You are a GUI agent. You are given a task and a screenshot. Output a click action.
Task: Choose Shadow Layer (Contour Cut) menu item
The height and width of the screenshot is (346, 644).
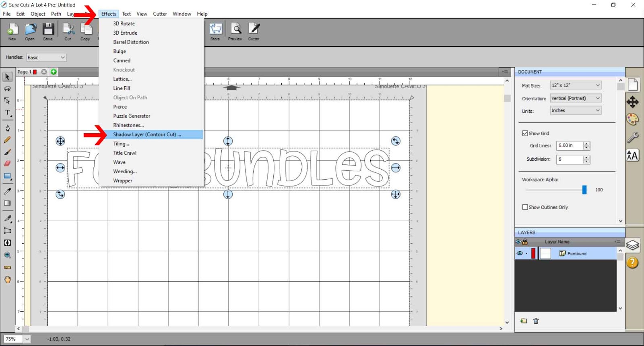151,135
